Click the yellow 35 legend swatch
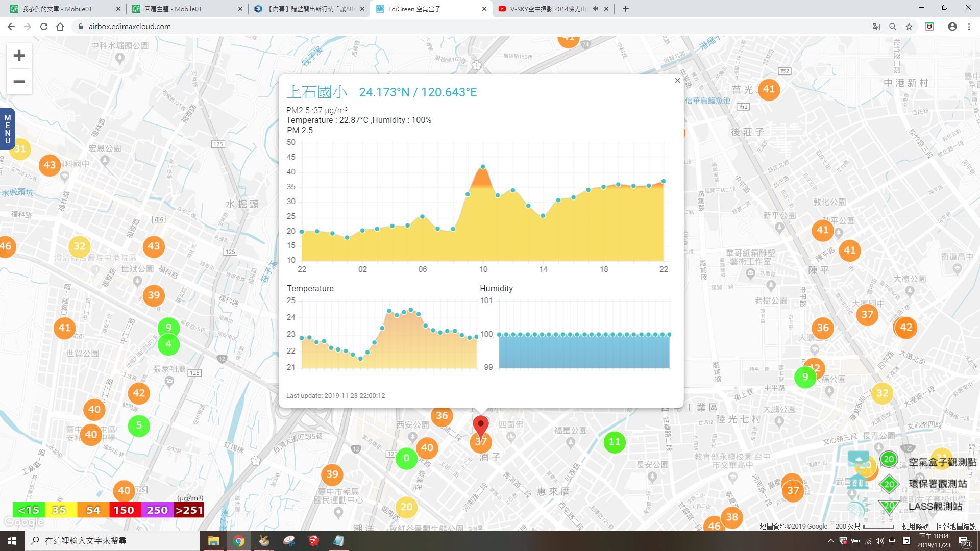The width and height of the screenshot is (980, 551). click(x=61, y=510)
